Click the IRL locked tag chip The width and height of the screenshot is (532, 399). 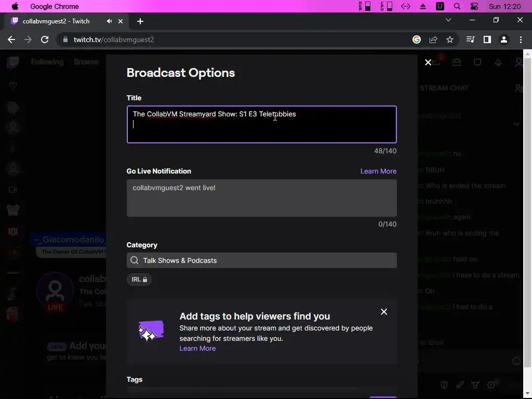139,280
